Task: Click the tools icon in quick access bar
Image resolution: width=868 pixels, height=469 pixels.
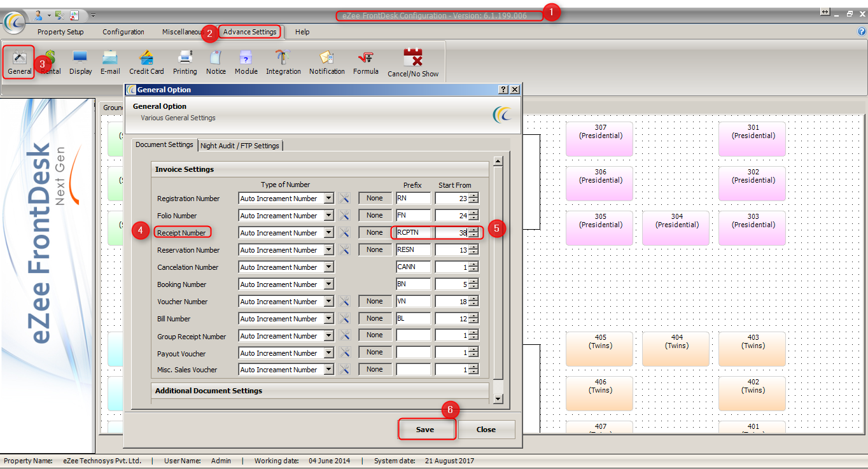Action: (x=59, y=15)
